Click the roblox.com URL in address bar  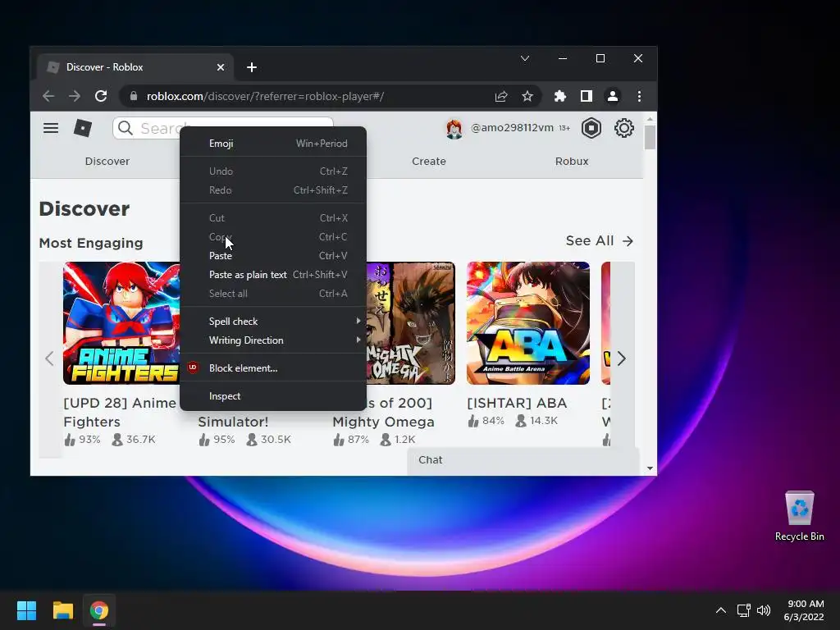pos(265,97)
